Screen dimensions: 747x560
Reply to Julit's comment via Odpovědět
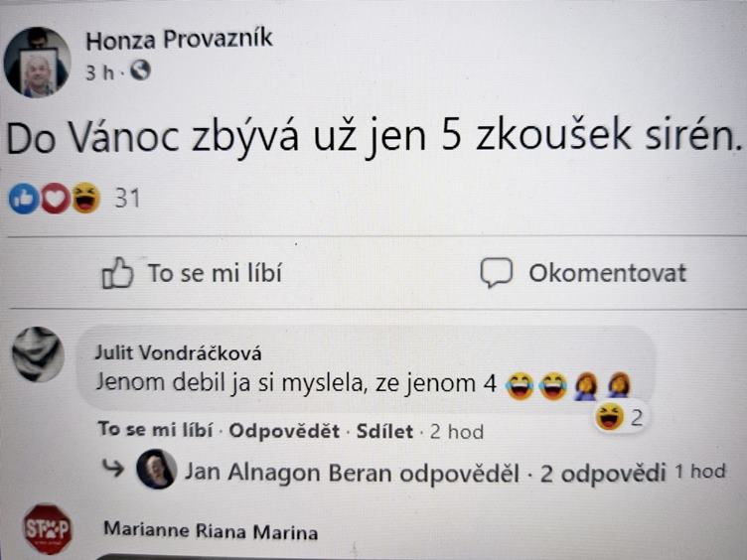click(284, 431)
